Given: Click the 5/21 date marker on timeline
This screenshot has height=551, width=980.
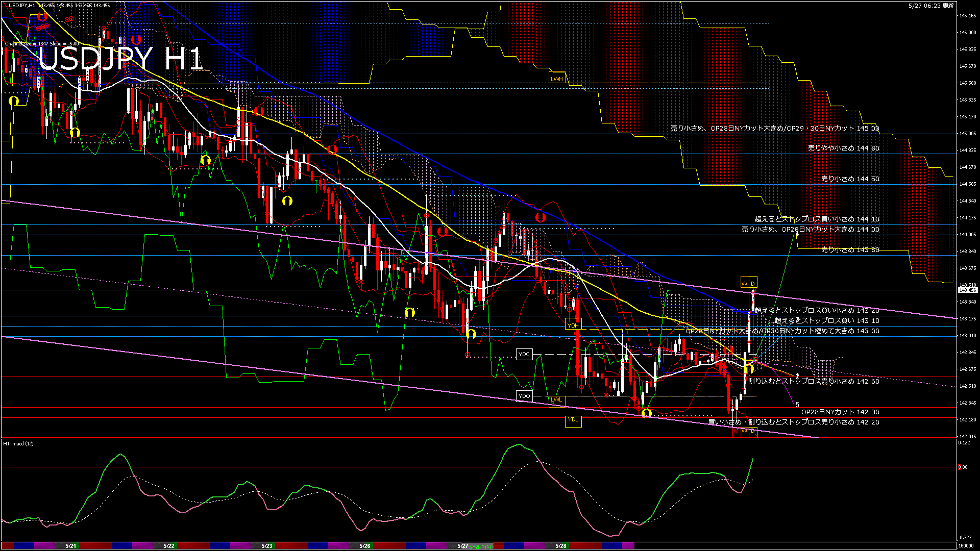Looking at the screenshot, I should tap(71, 546).
